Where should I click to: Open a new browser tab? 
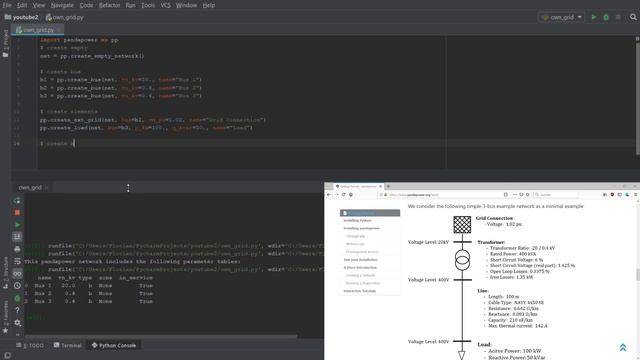click(388, 186)
